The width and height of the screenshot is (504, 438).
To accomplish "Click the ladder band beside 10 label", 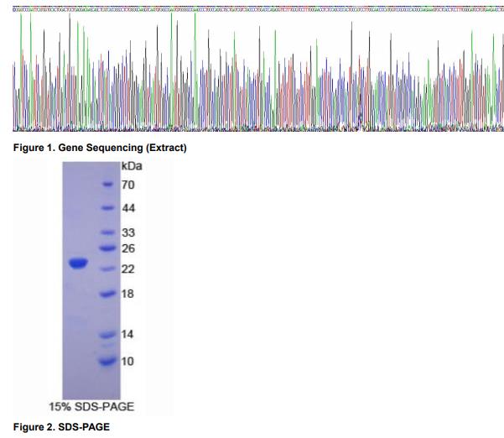I will pyautogui.click(x=107, y=362).
